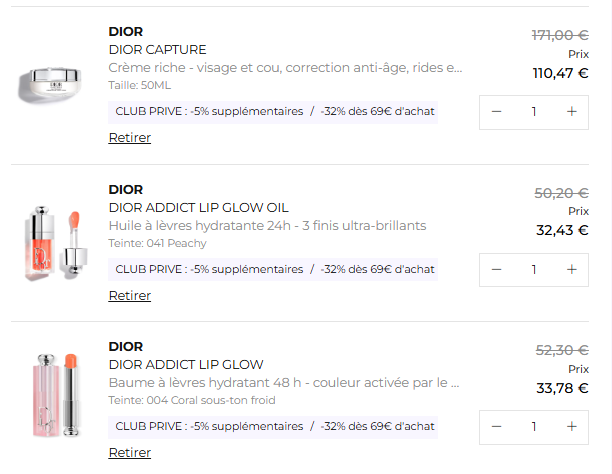
Task: Click Club Privé promo badge for Dior Capture
Action: 274,111
